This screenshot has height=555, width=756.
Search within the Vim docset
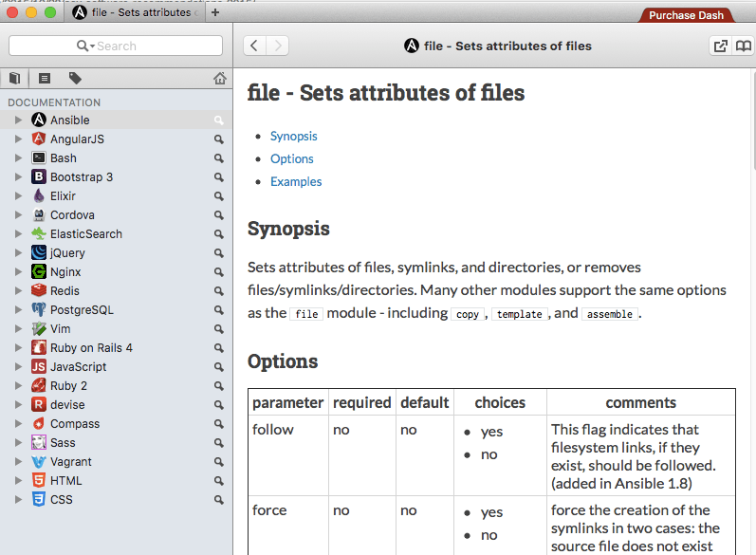pos(219,329)
